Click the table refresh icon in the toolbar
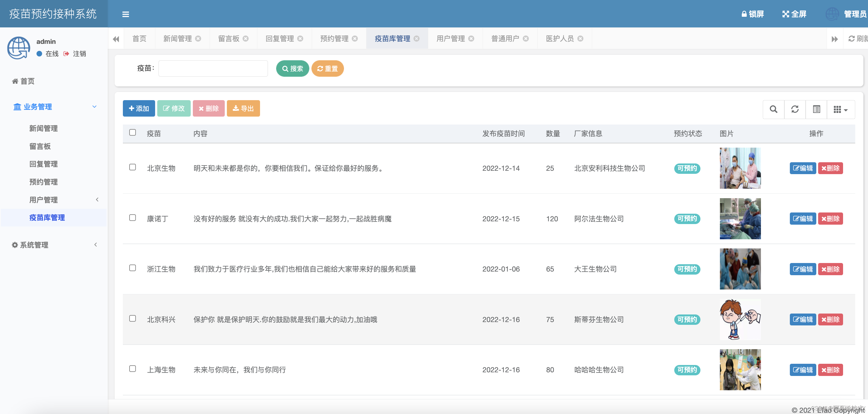This screenshot has width=868, height=414. point(795,109)
